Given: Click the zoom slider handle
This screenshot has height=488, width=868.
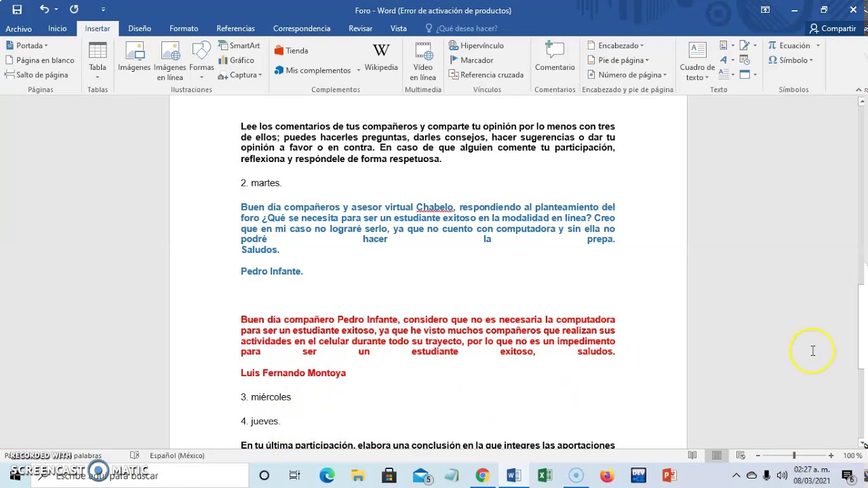Looking at the screenshot, I should [794, 455].
